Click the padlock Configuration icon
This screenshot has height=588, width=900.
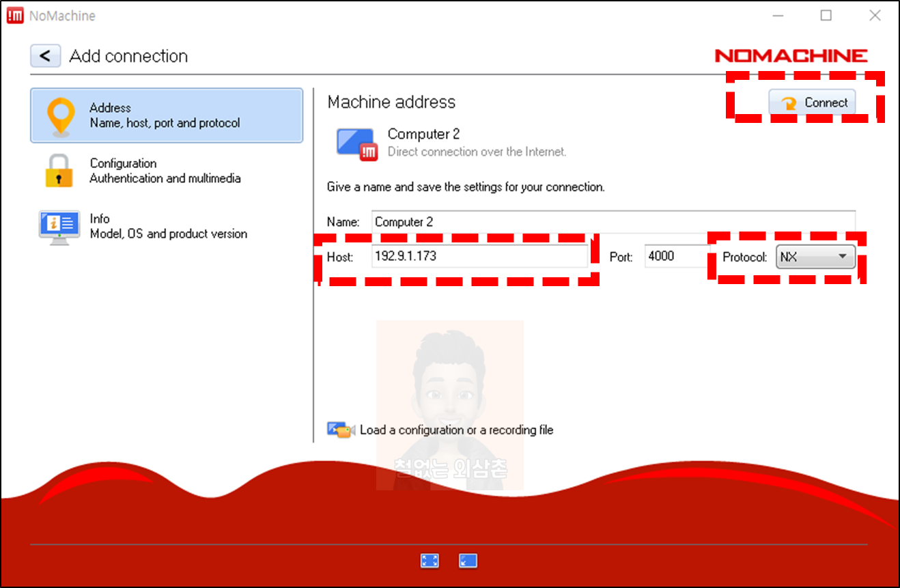(x=59, y=171)
